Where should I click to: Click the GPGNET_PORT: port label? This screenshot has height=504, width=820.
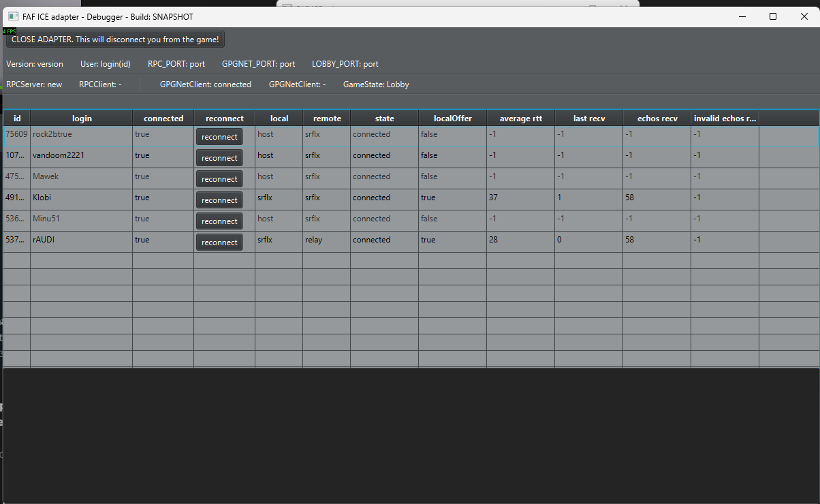click(259, 64)
